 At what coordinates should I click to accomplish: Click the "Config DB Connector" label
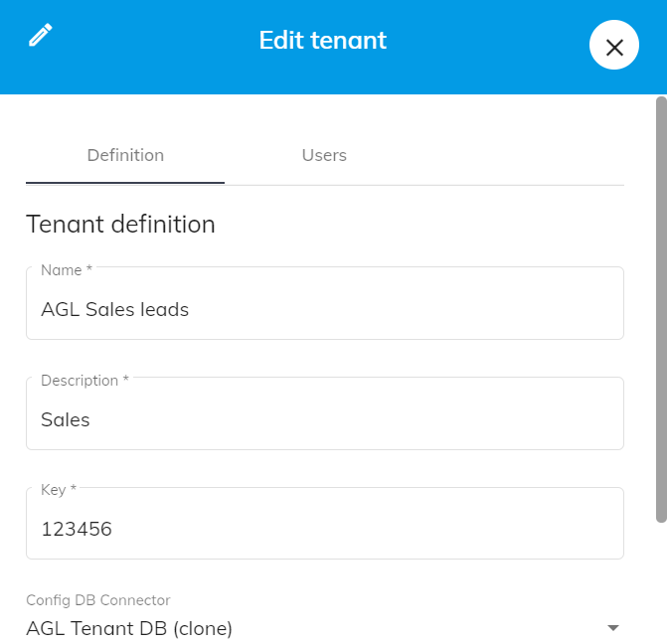pyautogui.click(x=98, y=600)
